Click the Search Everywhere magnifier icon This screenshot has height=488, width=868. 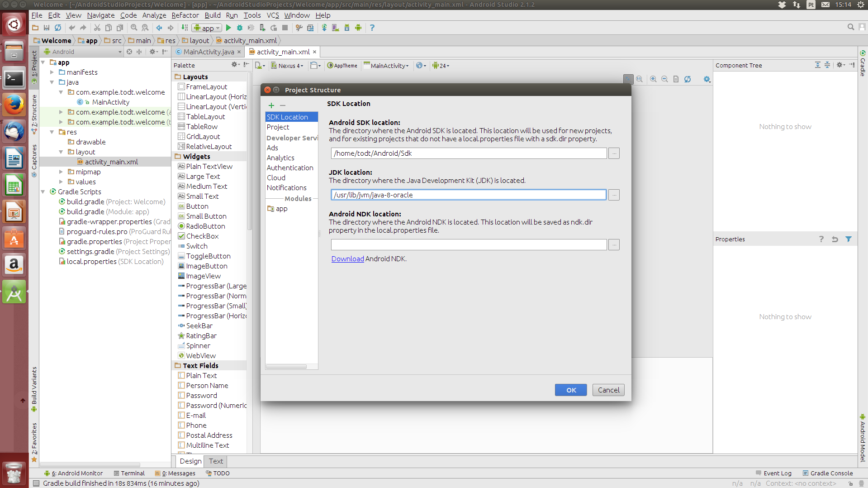tap(851, 27)
